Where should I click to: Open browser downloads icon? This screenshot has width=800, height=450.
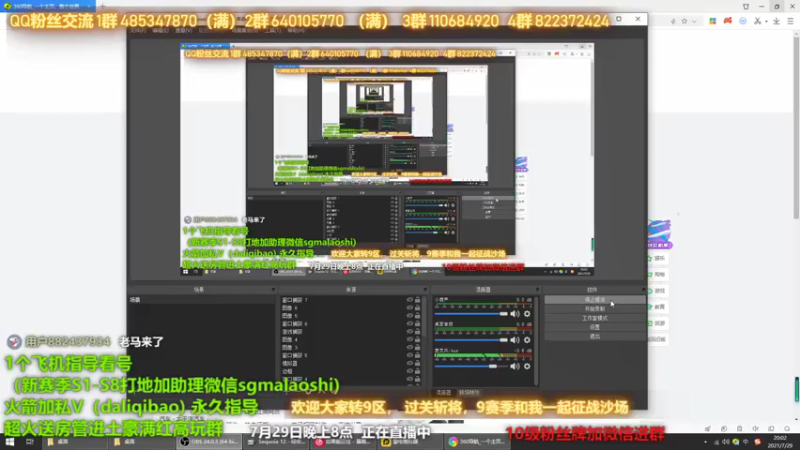pyautogui.click(x=776, y=21)
